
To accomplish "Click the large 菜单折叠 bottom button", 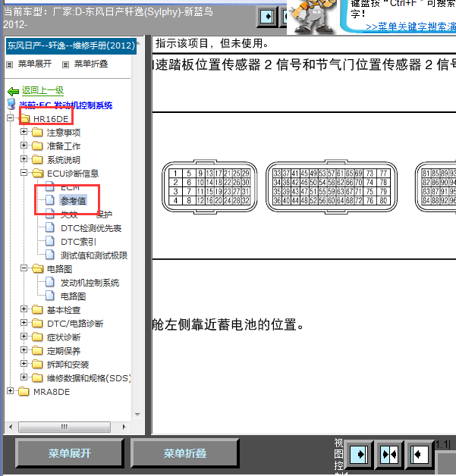I will point(184,453).
